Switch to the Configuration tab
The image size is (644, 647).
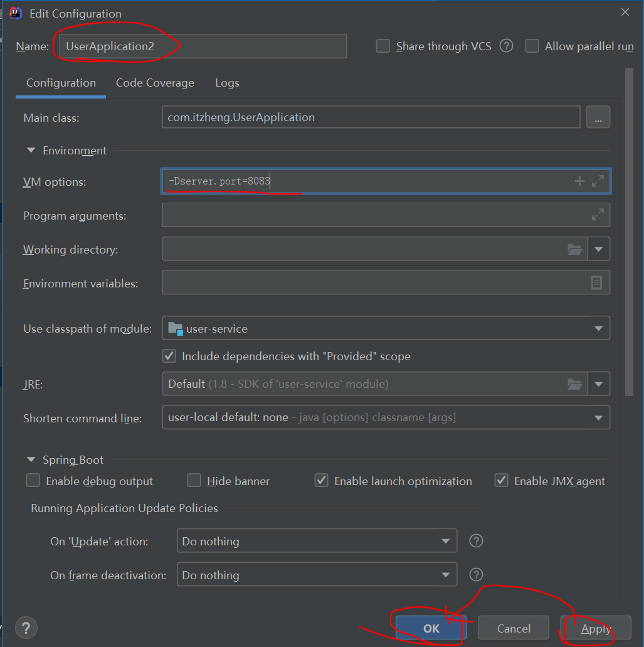point(61,83)
